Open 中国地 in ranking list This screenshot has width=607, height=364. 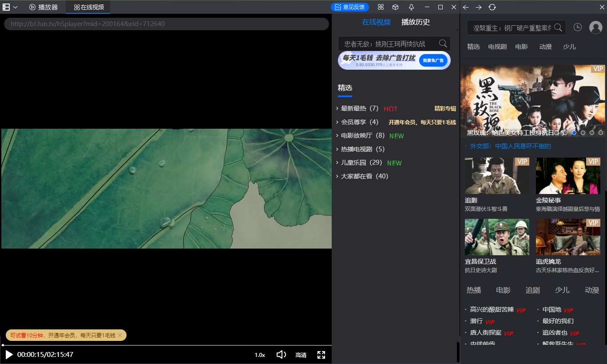point(551,309)
